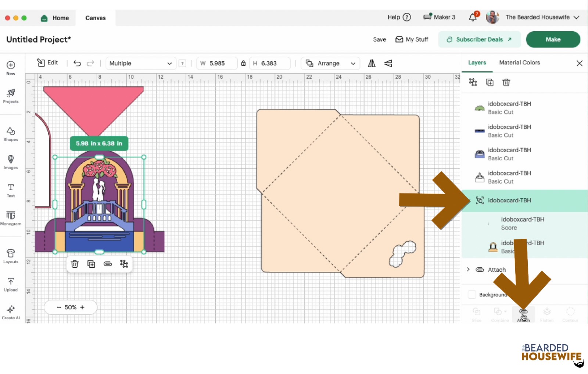
Task: Click the zoom in plus button
Action: click(82, 307)
